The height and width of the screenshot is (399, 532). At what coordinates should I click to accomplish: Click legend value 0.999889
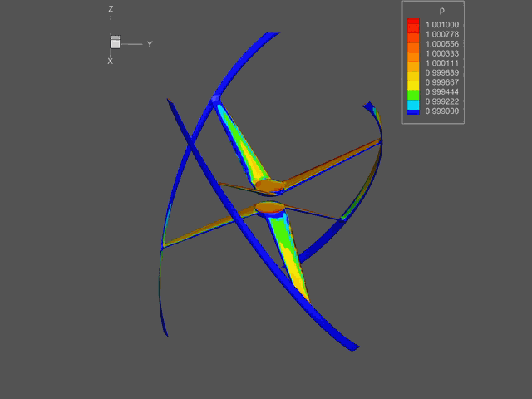[442, 72]
